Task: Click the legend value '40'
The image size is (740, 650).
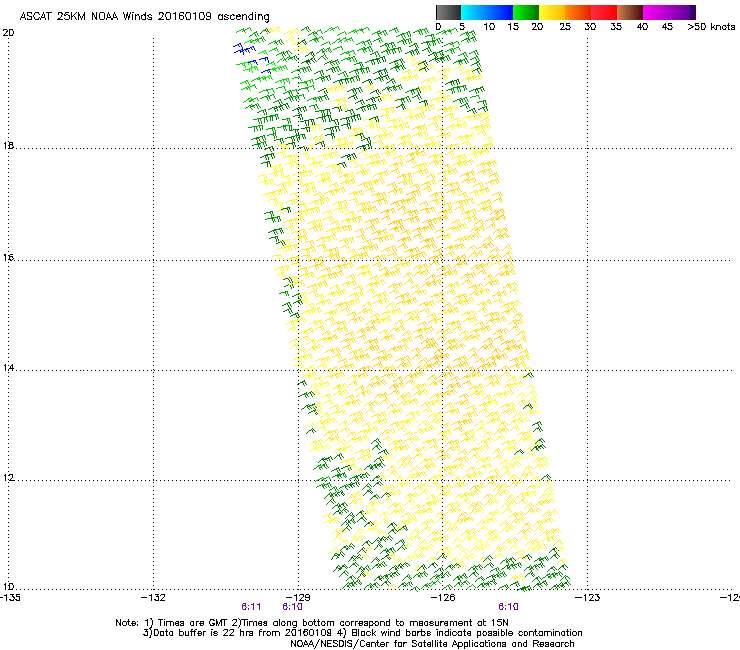Action: 642,27
